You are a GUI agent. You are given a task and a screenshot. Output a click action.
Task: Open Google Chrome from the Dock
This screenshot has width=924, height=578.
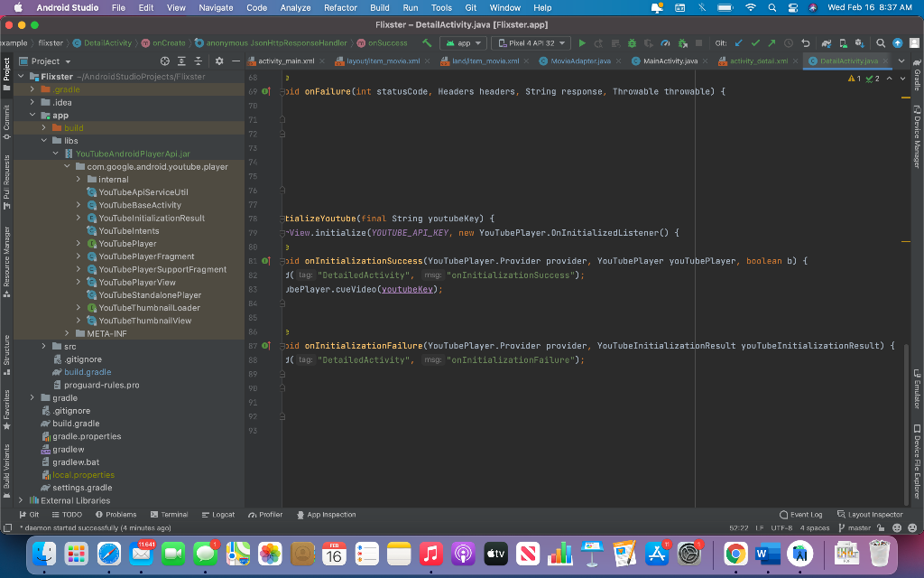pyautogui.click(x=735, y=554)
